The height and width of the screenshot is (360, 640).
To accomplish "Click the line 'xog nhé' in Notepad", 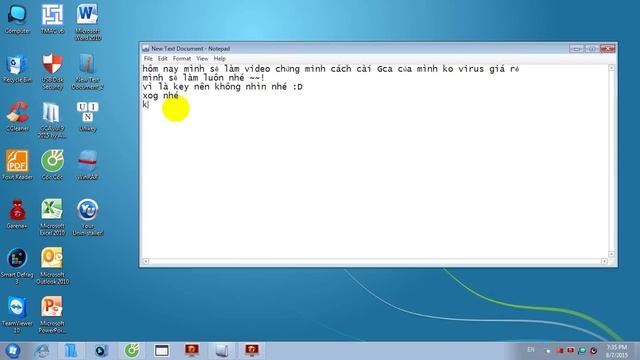I will click(x=160, y=96).
